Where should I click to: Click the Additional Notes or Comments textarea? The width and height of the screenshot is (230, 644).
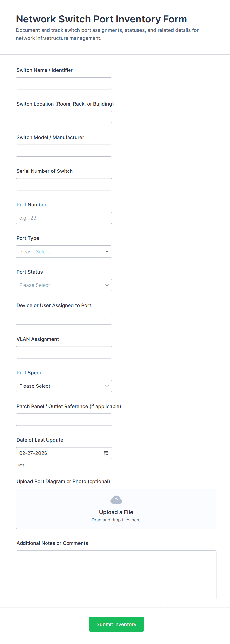click(x=116, y=575)
